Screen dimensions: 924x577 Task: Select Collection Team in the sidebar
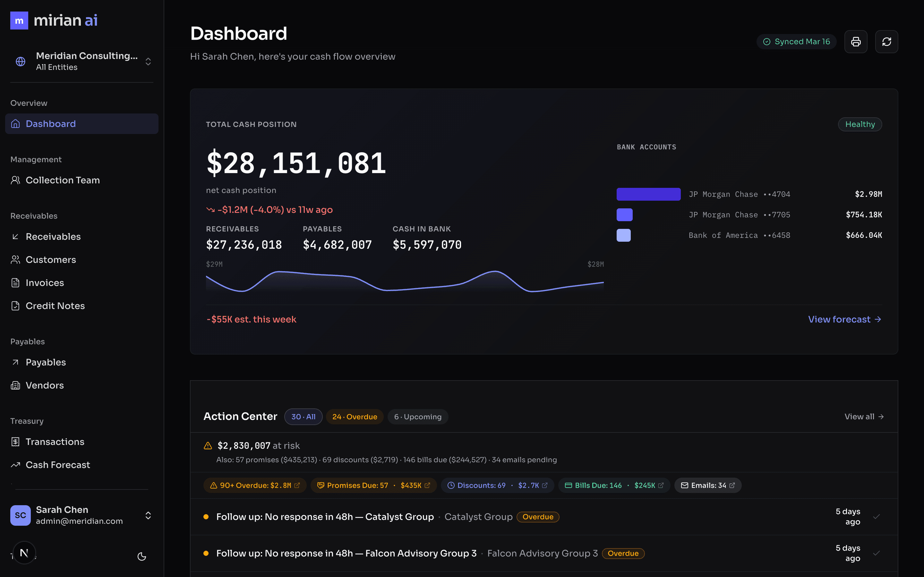pos(63,180)
